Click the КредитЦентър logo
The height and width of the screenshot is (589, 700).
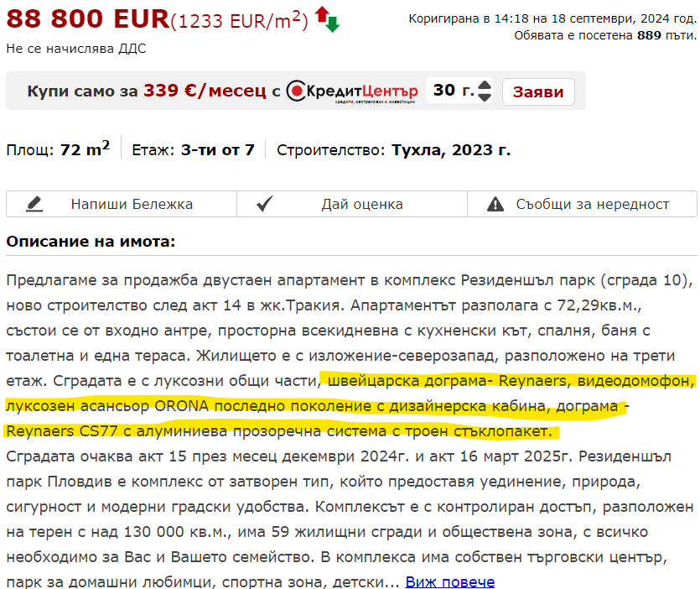[351, 91]
